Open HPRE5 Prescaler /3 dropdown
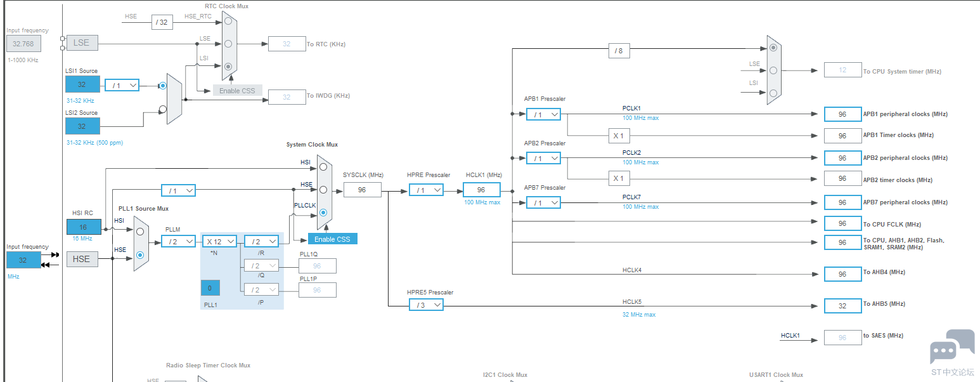This screenshot has height=382, width=980. pos(426,305)
